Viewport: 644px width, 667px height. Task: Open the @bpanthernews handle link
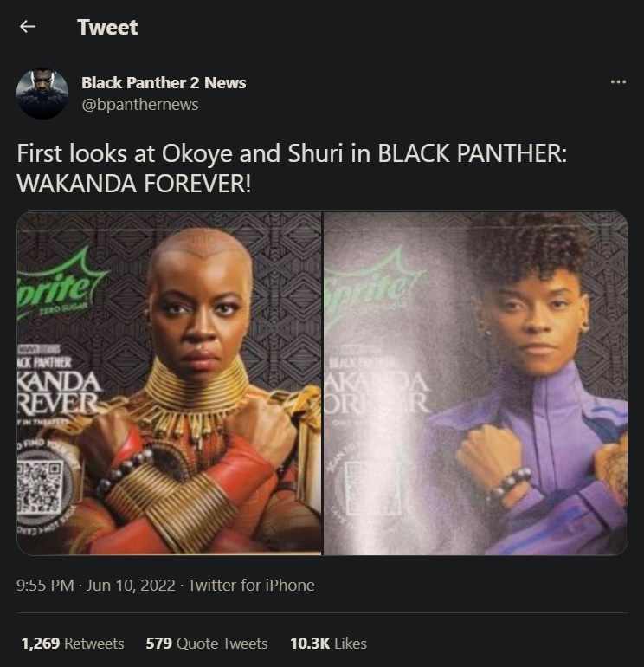tap(140, 105)
